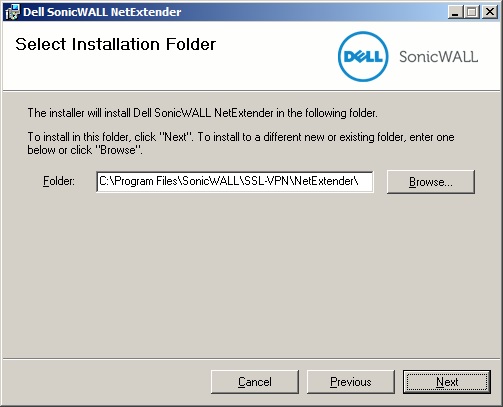The image size is (503, 407).
Task: Open the Browse... folder chooser
Action: point(431,182)
